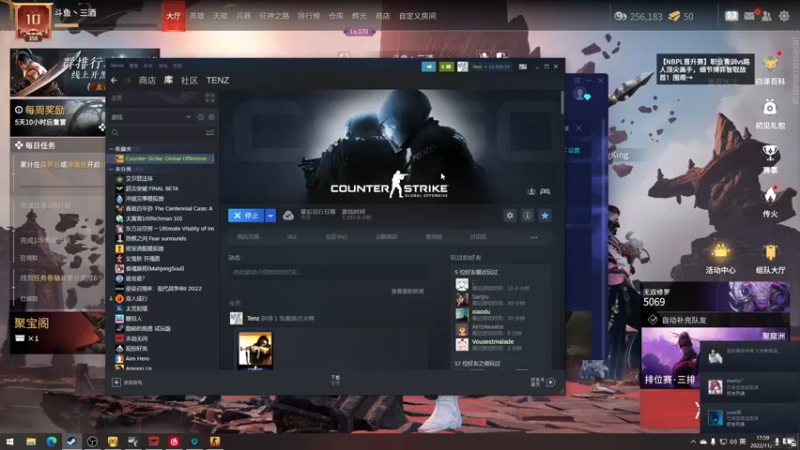Select MahjongSoul game entry
This screenshot has height=450, width=800.
pyautogui.click(x=154, y=268)
